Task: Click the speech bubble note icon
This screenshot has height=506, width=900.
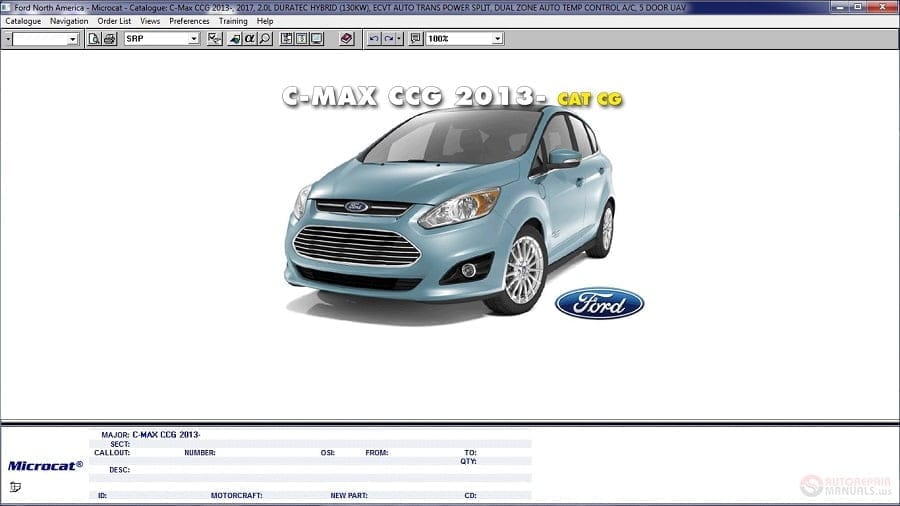Action: 416,39
